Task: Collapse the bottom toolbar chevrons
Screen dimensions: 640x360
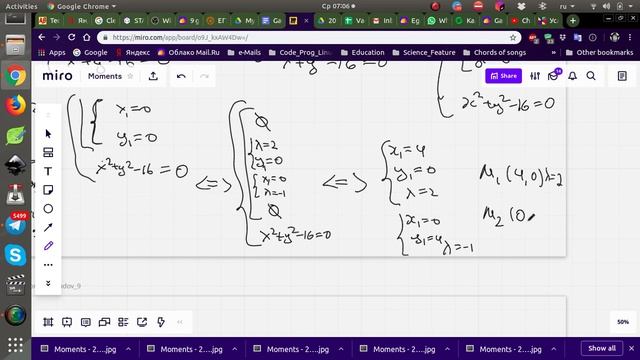Action: click(180, 322)
